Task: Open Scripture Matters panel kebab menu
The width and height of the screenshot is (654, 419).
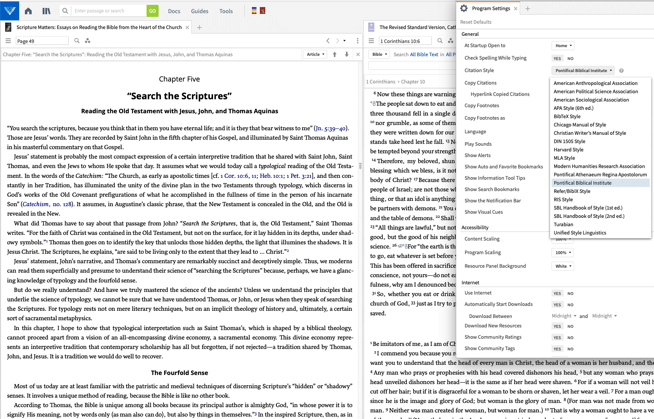Action: (357, 41)
